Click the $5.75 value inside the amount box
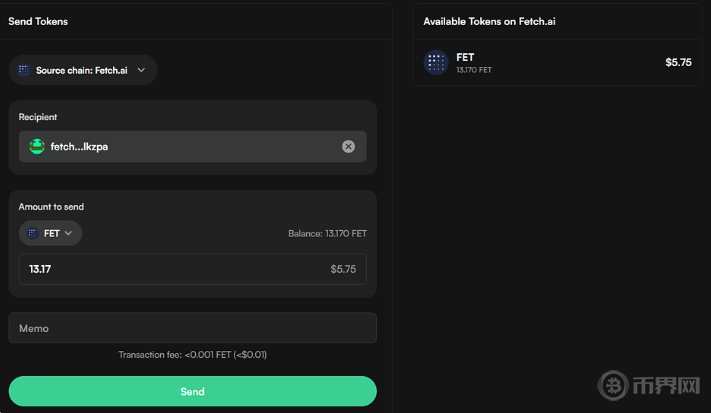The height and width of the screenshot is (413, 711). pos(343,269)
